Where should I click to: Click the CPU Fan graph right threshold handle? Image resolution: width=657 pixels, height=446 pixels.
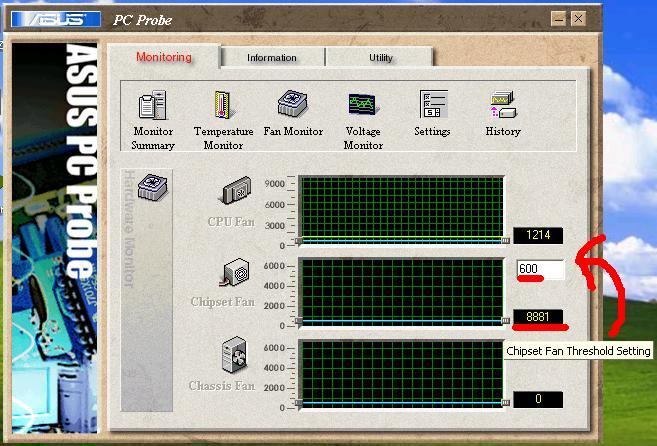tap(506, 241)
